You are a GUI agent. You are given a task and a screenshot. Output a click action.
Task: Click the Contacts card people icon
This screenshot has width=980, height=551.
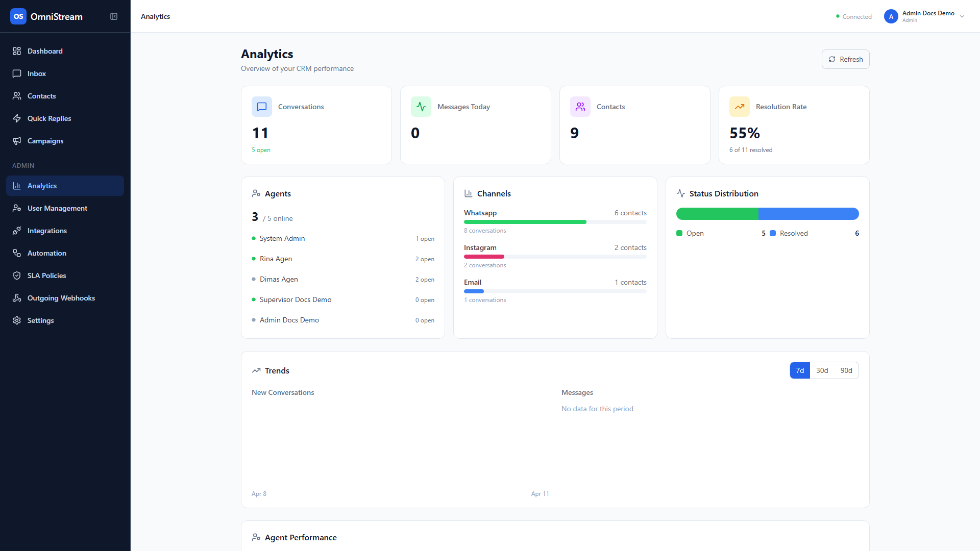[x=580, y=107]
